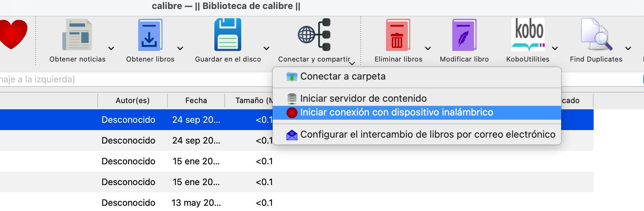
Task: Click the Eliminar libros trash icon
Action: 398,35
